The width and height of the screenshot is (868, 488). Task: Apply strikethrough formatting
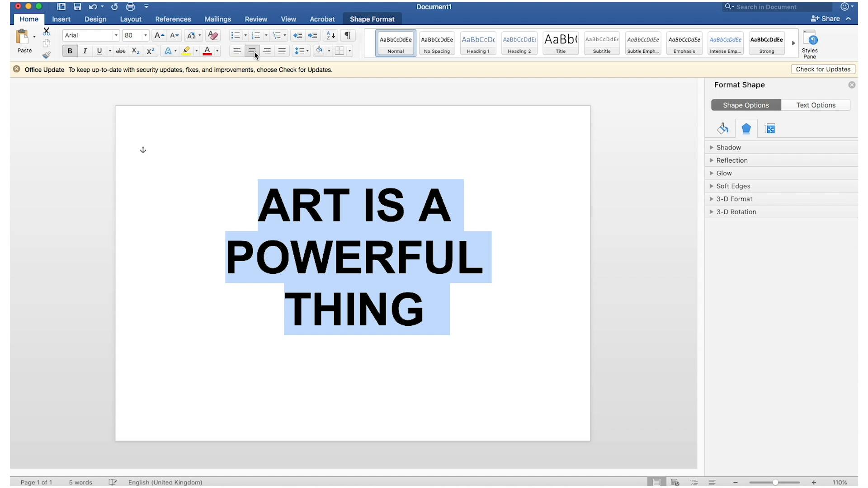click(121, 51)
